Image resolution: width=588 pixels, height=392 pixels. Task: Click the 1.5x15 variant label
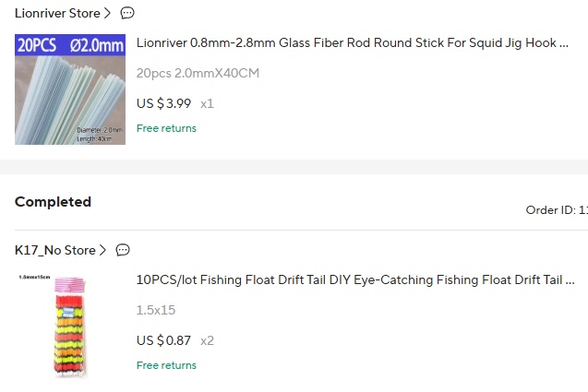(x=156, y=310)
